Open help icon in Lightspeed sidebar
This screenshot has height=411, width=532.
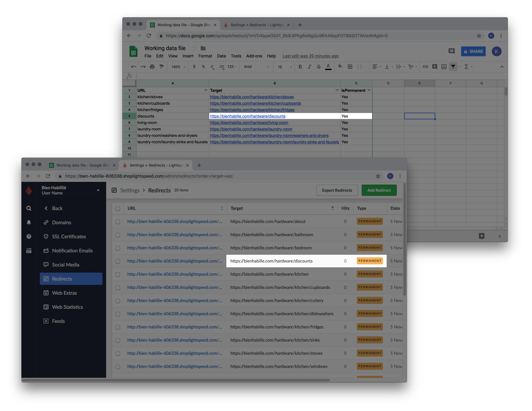29,236
